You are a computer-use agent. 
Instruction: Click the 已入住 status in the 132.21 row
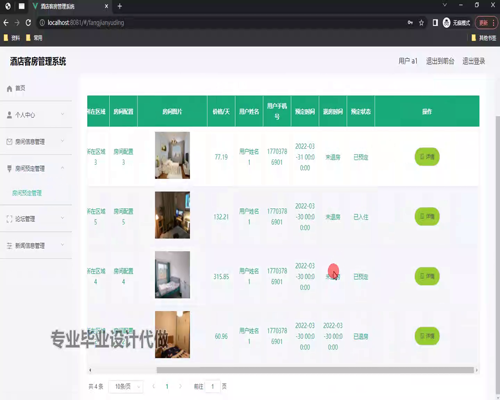click(x=361, y=217)
